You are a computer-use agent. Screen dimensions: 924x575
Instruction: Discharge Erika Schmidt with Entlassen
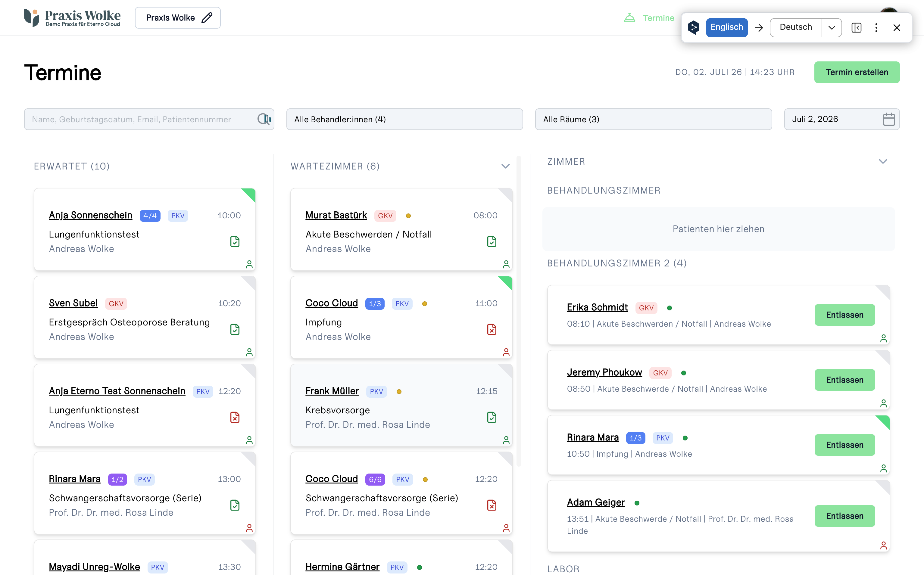pos(845,315)
